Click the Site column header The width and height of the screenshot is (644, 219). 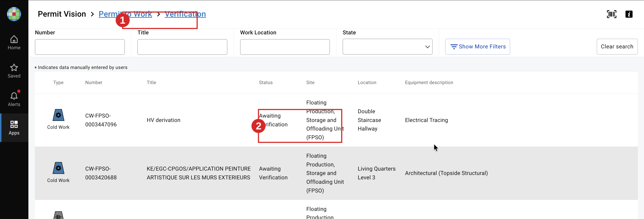310,83
